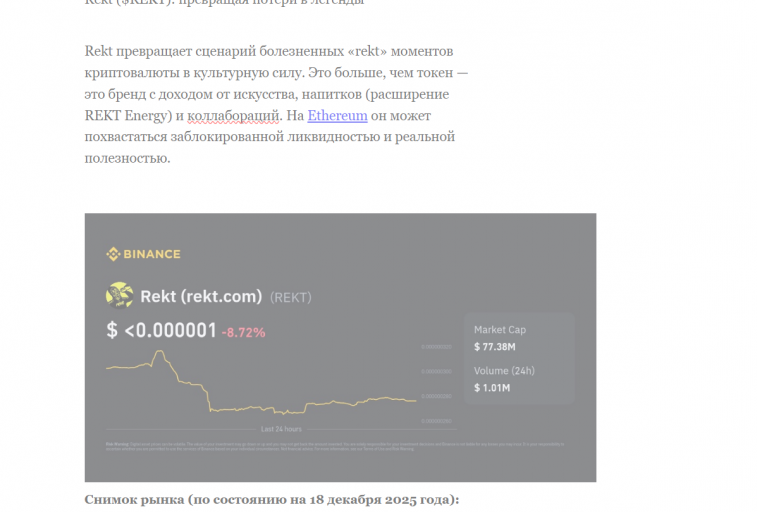Click the -8.72% price change
The image size is (757, 512).
[243, 331]
